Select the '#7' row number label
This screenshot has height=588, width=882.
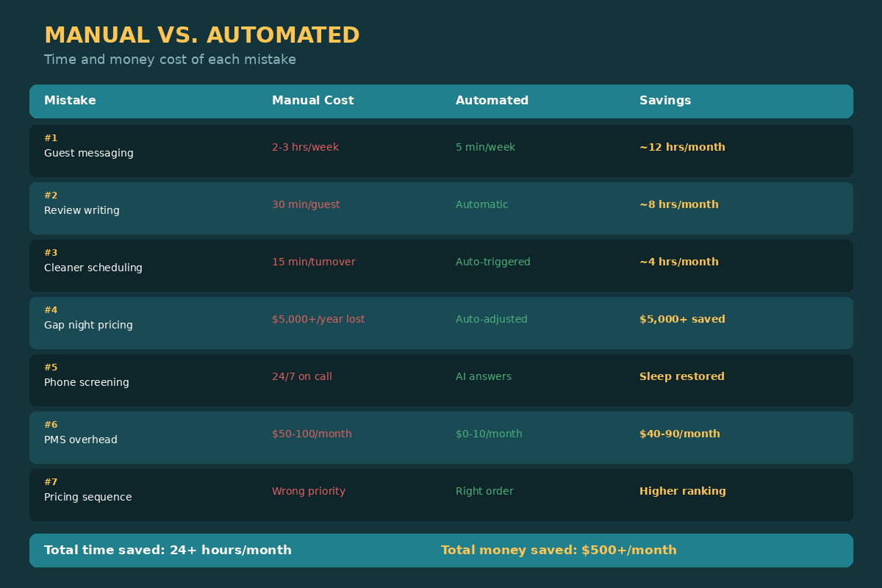[51, 482]
